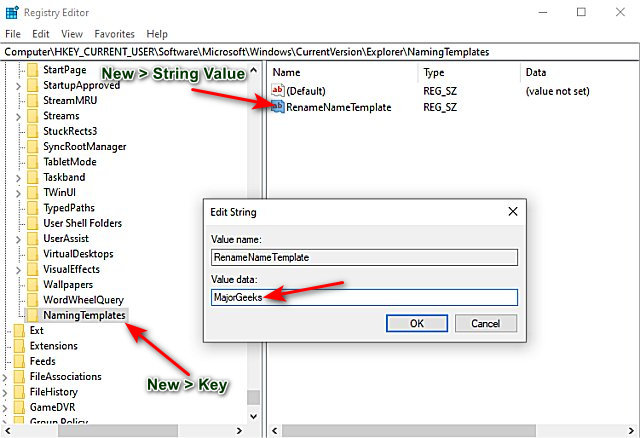Click the StuckRects3 folder icon
Viewport: 640px width, 438px height.
(33, 131)
